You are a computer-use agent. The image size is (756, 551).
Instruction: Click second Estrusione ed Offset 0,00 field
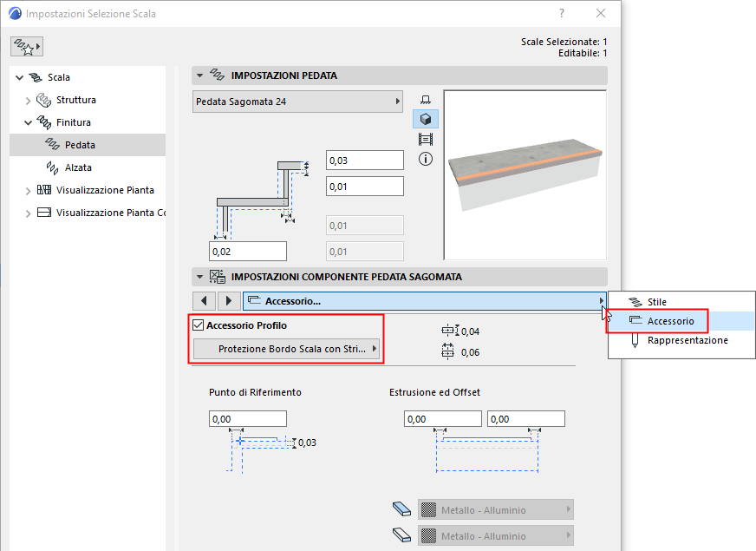coord(526,419)
